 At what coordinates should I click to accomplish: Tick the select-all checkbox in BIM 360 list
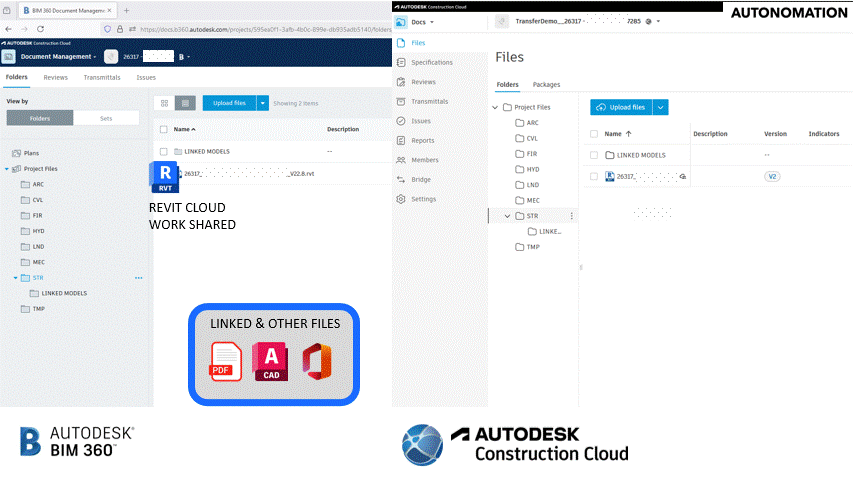(164, 130)
